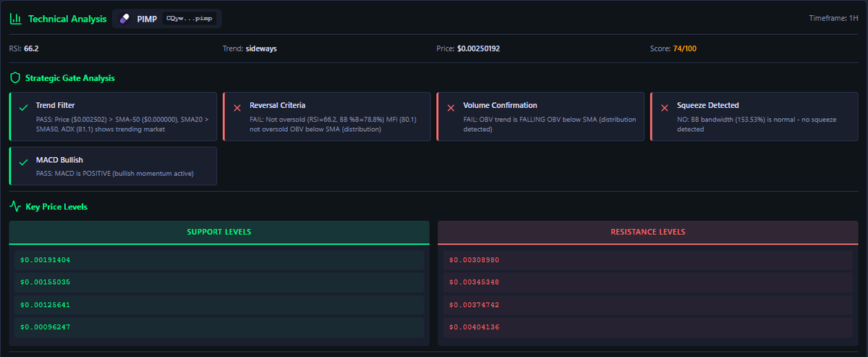The image size is (868, 357).
Task: Click the Key Price Levels heading
Action: tap(56, 206)
